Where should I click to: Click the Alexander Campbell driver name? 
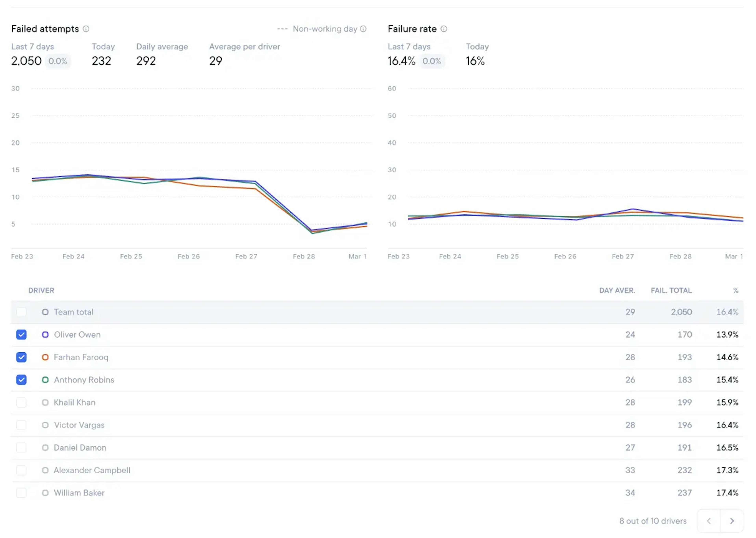pos(92,470)
